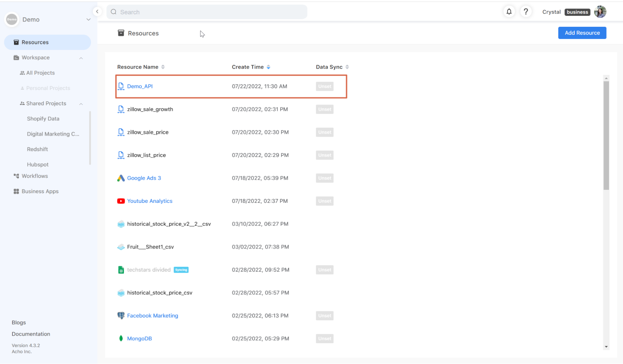Collapse the Workspace section chevron
Screen dimensions: 623x364
81,58
